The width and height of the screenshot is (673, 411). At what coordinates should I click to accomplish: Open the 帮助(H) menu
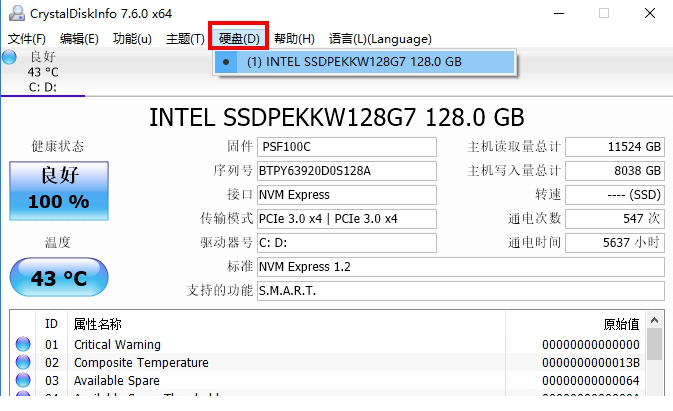pyautogui.click(x=294, y=39)
